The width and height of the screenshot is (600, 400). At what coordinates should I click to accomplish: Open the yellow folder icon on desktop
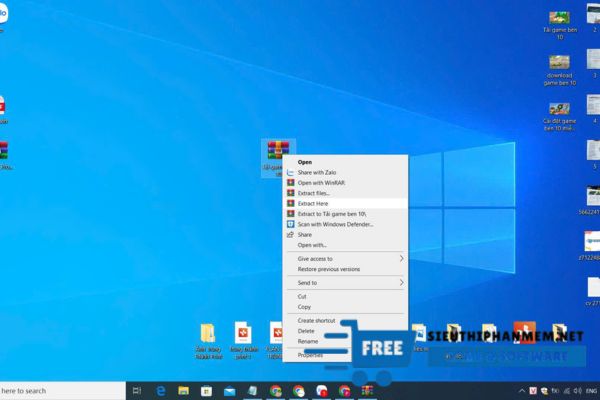coord(207,333)
